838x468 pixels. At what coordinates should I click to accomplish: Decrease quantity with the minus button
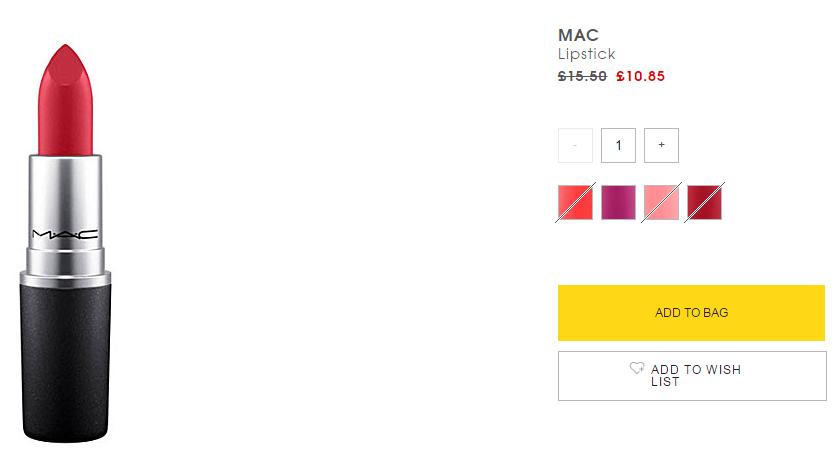point(575,146)
